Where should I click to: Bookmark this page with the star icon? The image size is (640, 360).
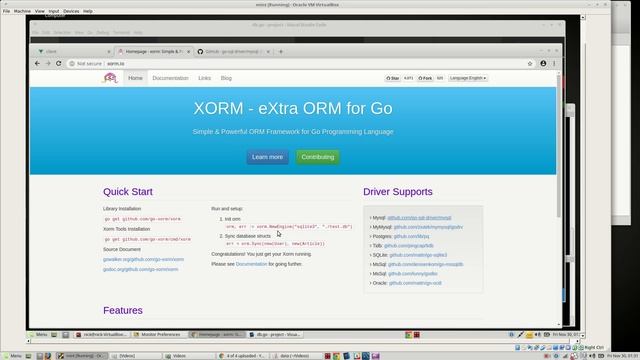[x=530, y=64]
